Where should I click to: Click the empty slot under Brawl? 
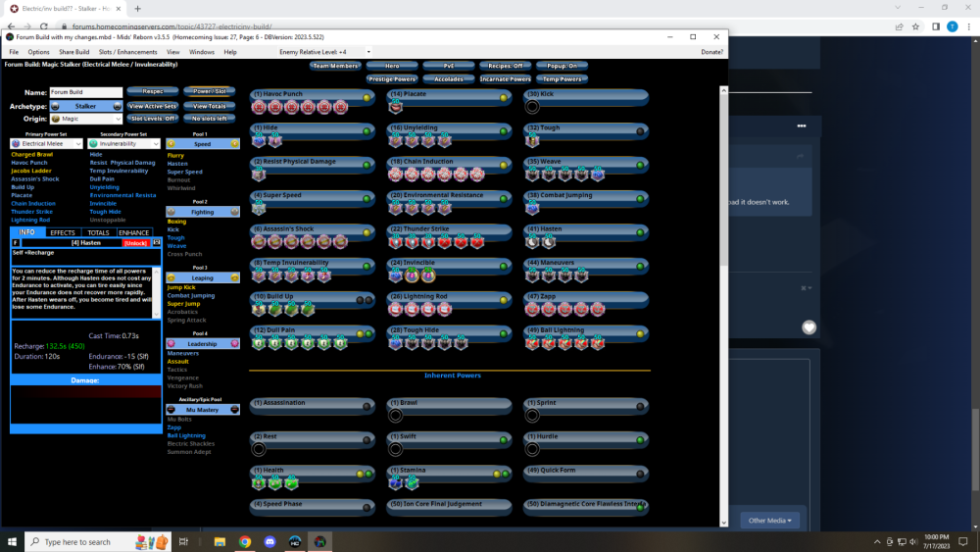(x=396, y=415)
